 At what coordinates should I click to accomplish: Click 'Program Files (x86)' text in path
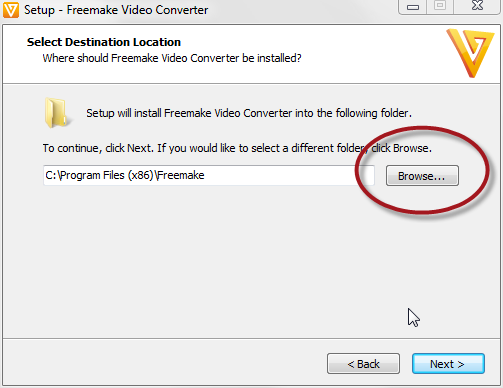(x=107, y=175)
